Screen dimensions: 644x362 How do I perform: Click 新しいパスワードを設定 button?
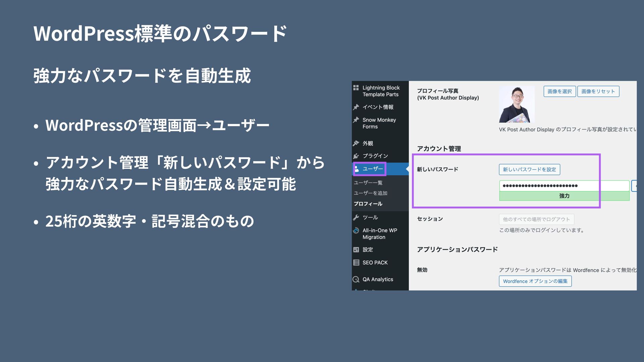[529, 170]
